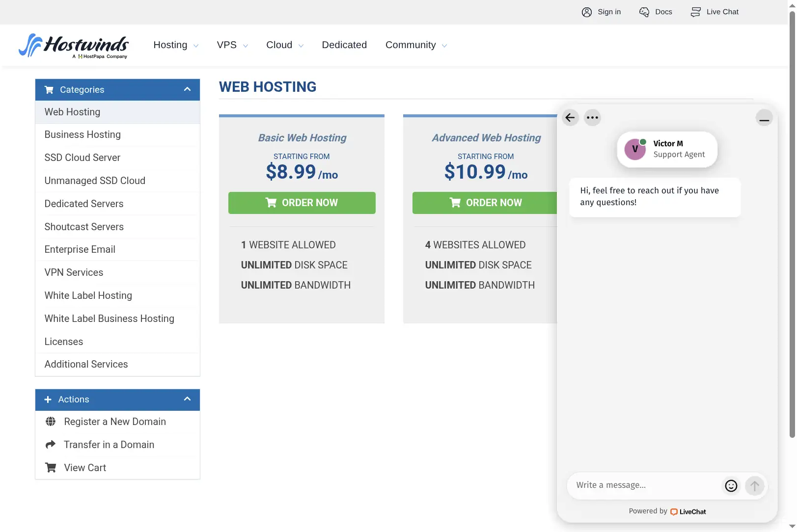This screenshot has height=532, width=797.
Task: Click the WEB HOSTING page heading
Action: click(268, 87)
